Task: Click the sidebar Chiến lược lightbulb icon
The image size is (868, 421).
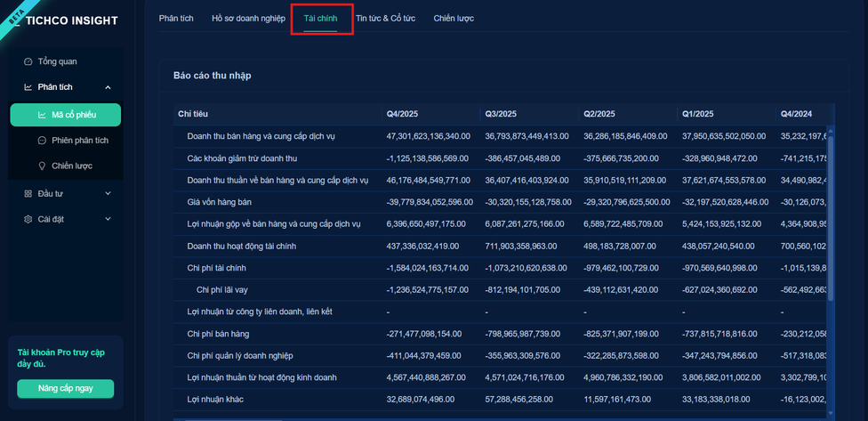Action: click(42, 166)
